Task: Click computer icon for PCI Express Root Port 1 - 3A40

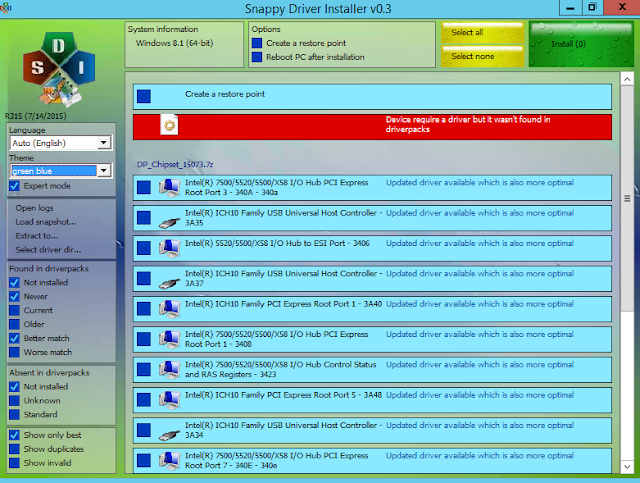Action: click(x=169, y=309)
